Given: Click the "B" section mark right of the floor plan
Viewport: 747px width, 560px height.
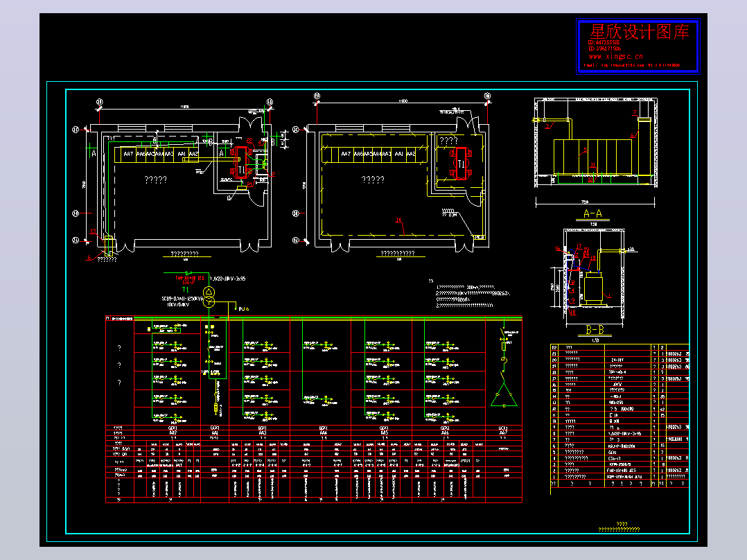Looking at the screenshot, I should tap(273, 141).
